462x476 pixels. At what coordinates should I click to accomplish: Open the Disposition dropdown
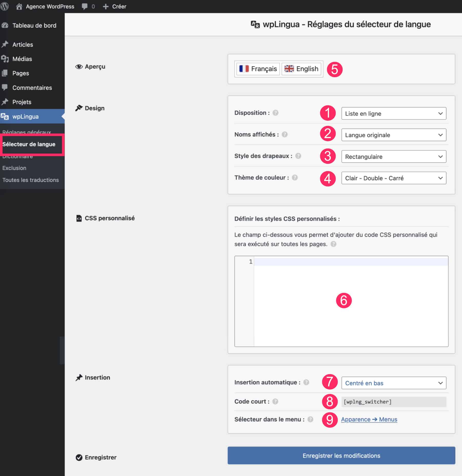[x=394, y=113]
